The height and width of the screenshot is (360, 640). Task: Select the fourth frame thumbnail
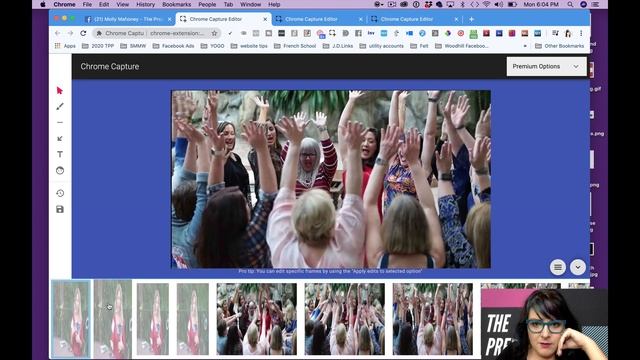click(193, 319)
